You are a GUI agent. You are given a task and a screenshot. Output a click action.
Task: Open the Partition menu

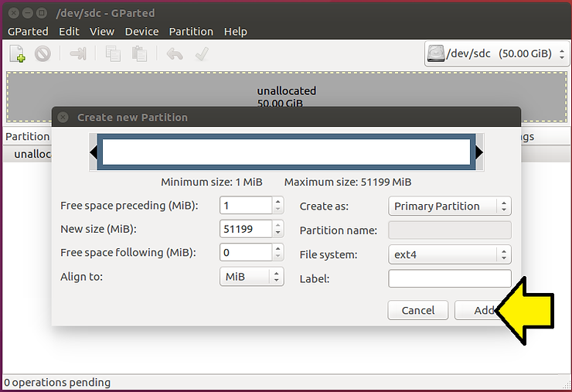tap(191, 32)
